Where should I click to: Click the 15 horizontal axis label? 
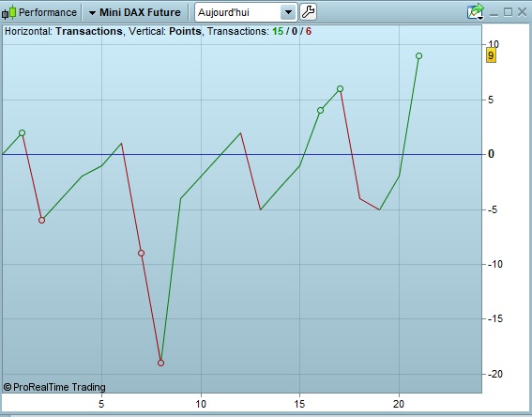(299, 404)
